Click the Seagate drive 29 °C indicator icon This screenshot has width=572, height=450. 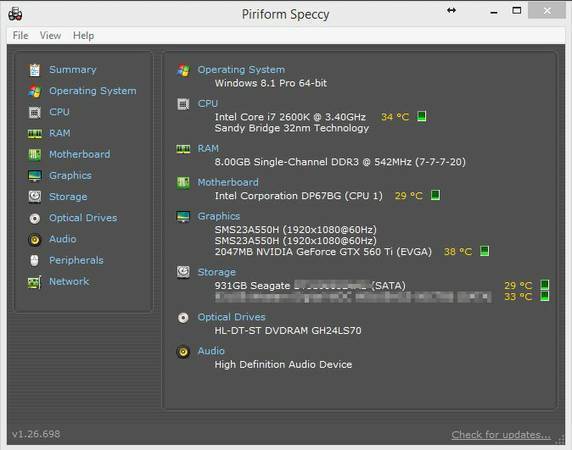pos(545,284)
